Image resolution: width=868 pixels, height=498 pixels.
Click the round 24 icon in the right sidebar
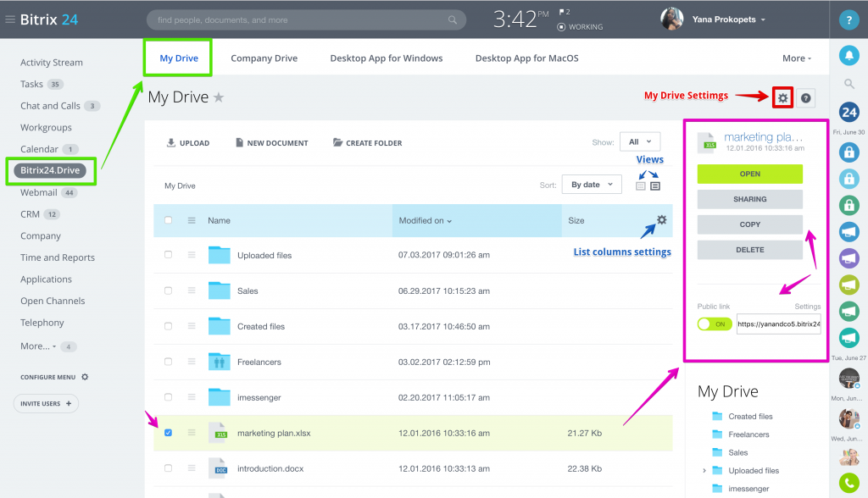pyautogui.click(x=849, y=113)
